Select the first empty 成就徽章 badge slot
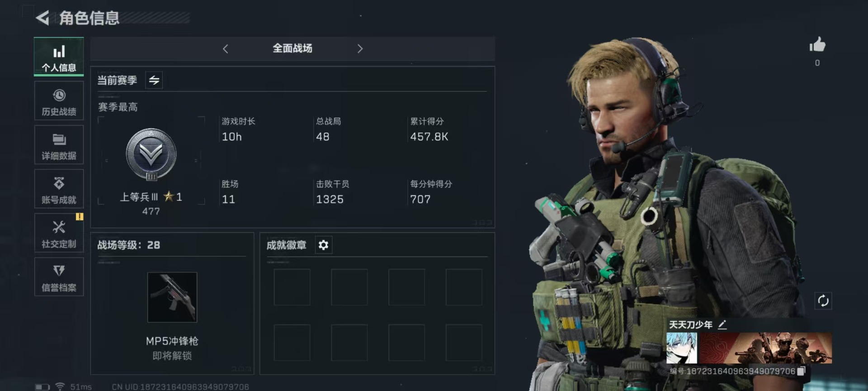The image size is (868, 391). click(x=292, y=287)
